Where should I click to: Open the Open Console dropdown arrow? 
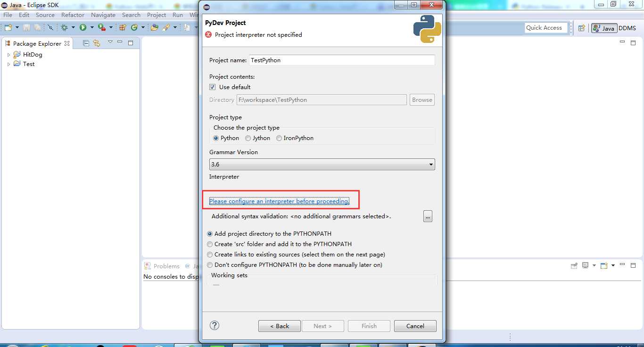[613, 265]
